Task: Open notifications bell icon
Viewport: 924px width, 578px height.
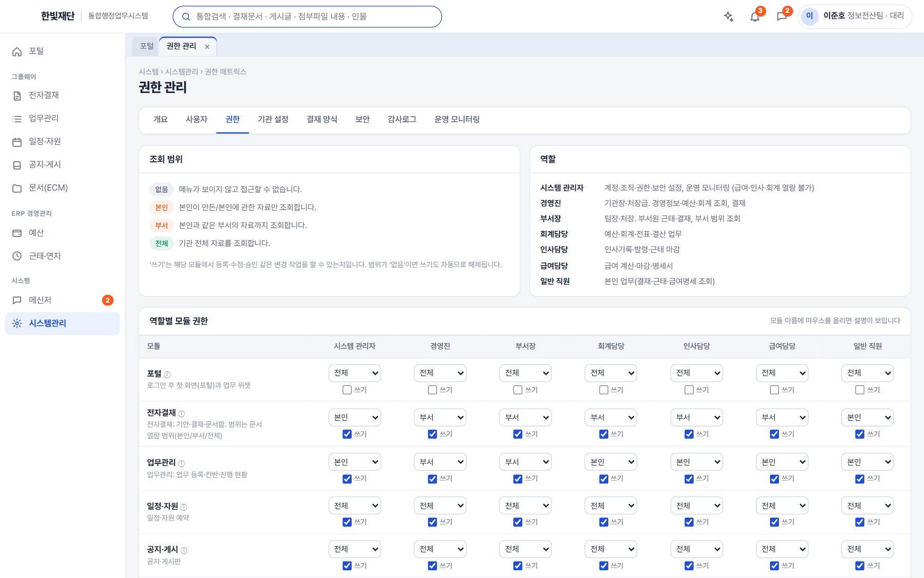Action: click(755, 16)
